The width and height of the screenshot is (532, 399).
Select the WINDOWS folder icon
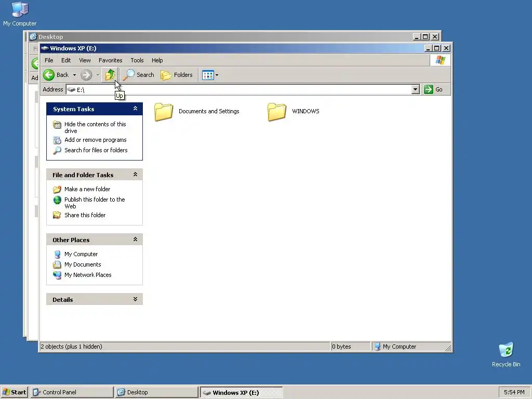tap(277, 112)
